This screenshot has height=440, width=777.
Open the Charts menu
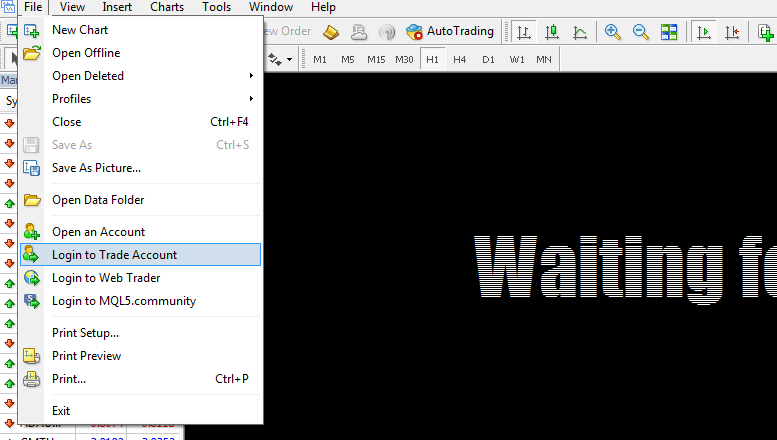tap(167, 7)
